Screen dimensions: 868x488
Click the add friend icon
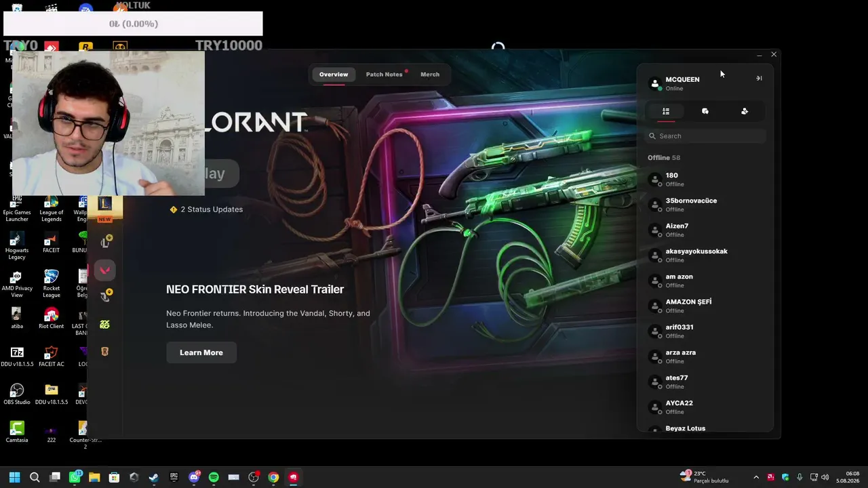(745, 111)
